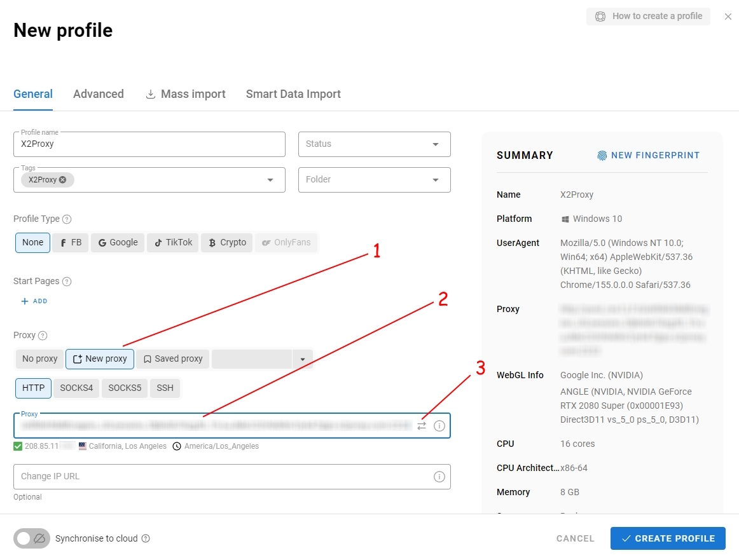Open the Smart Data Import tab
739x560 pixels.
(293, 94)
